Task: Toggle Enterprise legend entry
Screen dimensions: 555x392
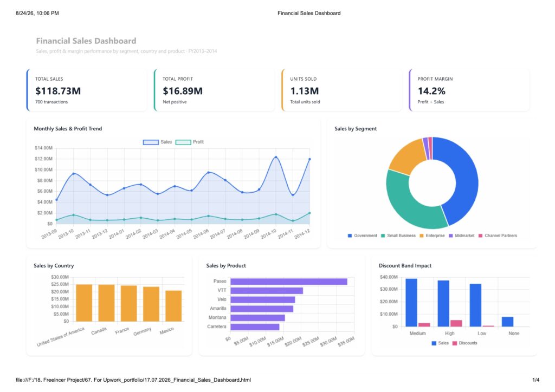Action: (x=432, y=236)
